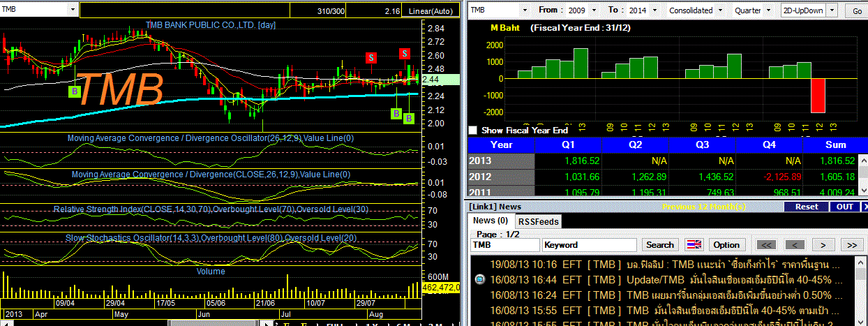
Task: Click the Sum column header
Action: click(835, 145)
